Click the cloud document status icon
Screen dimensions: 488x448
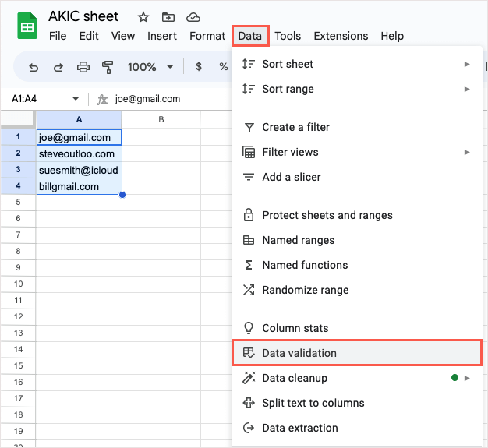193,17
